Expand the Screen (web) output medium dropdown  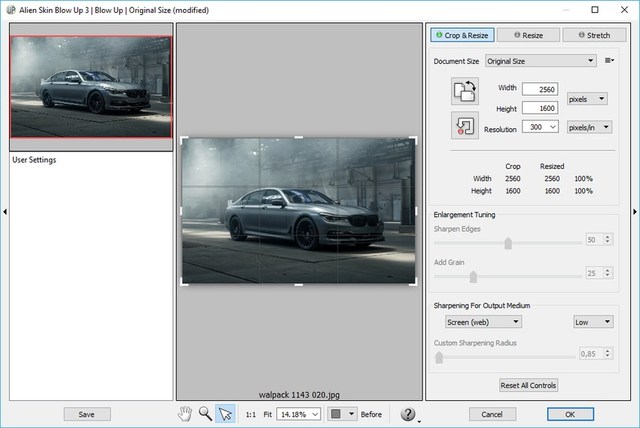pyautogui.click(x=483, y=322)
